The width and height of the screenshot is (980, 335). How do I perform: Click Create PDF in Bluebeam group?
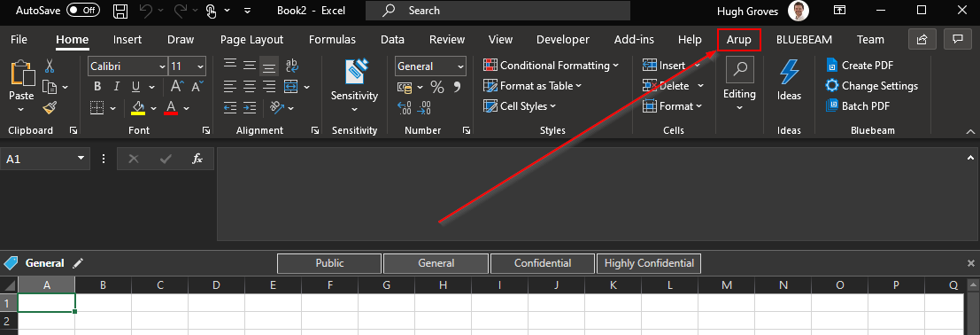click(860, 65)
